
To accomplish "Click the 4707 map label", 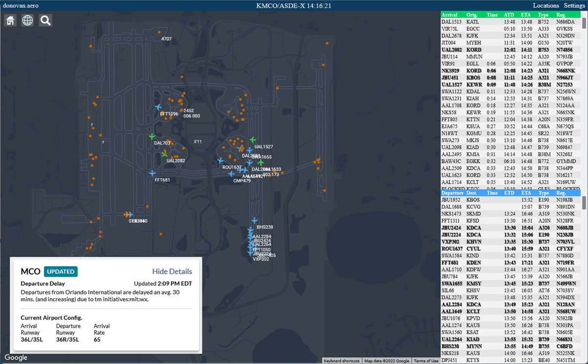I will pyautogui.click(x=167, y=39).
